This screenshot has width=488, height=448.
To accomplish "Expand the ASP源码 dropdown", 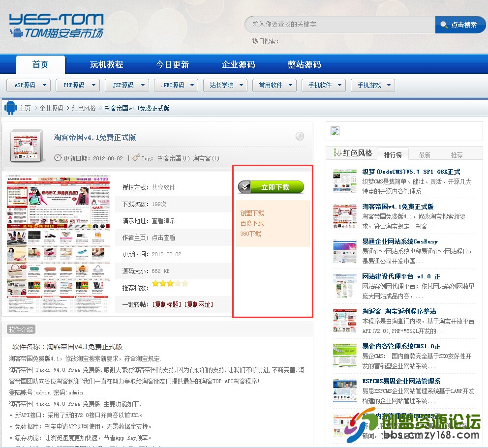I will tap(29, 85).
